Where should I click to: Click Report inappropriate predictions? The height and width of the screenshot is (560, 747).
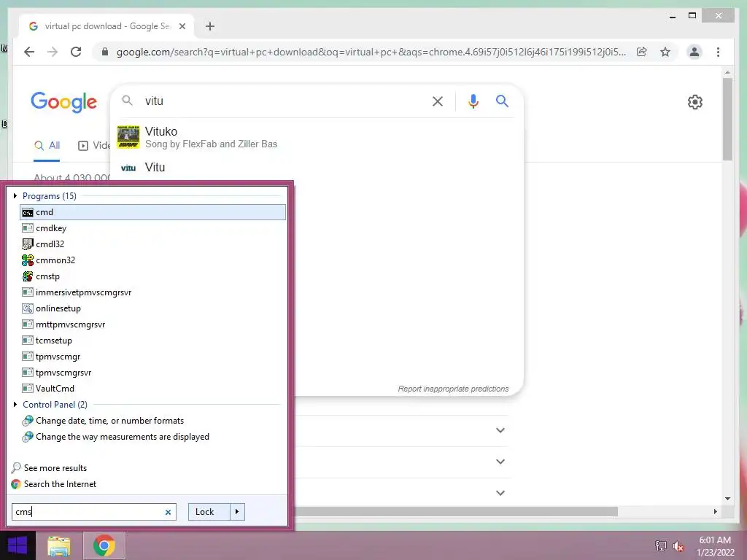click(x=453, y=389)
